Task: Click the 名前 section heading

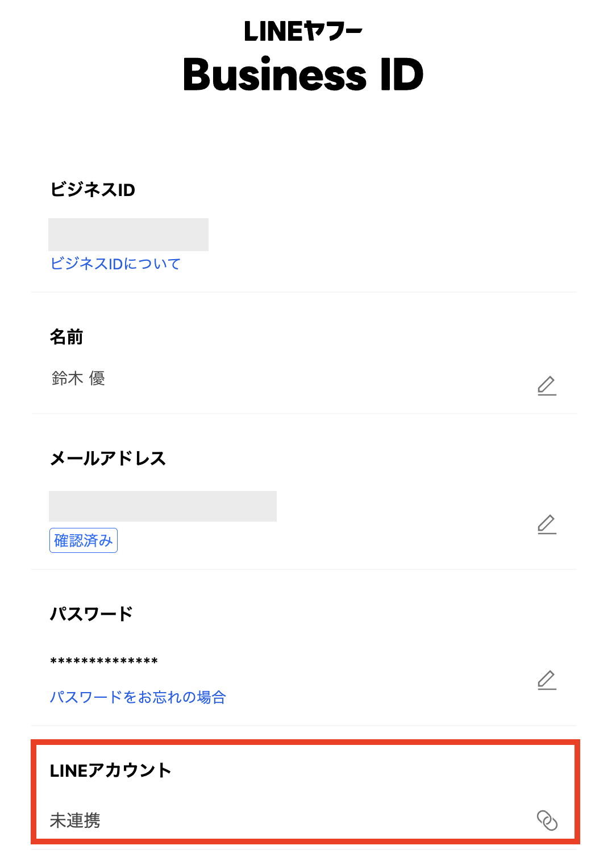Action: click(66, 337)
